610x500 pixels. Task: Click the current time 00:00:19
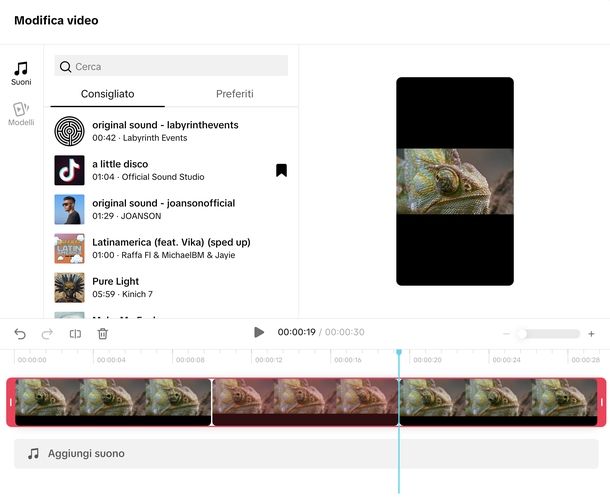296,332
